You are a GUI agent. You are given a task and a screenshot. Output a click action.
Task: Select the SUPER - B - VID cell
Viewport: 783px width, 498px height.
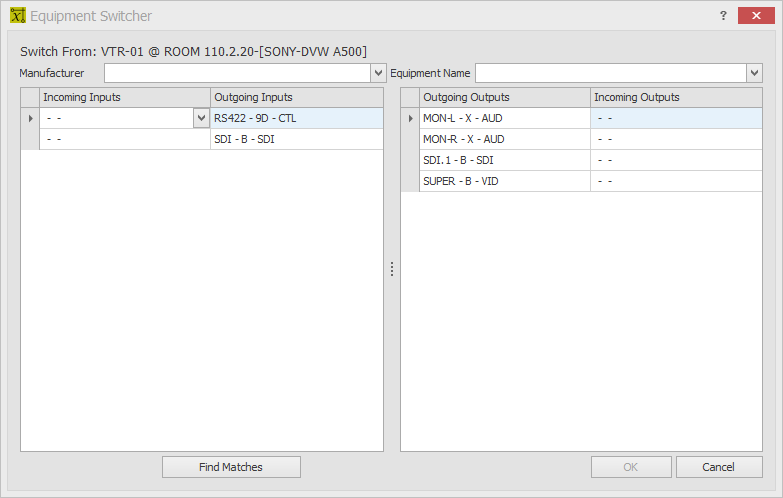[x=505, y=181]
